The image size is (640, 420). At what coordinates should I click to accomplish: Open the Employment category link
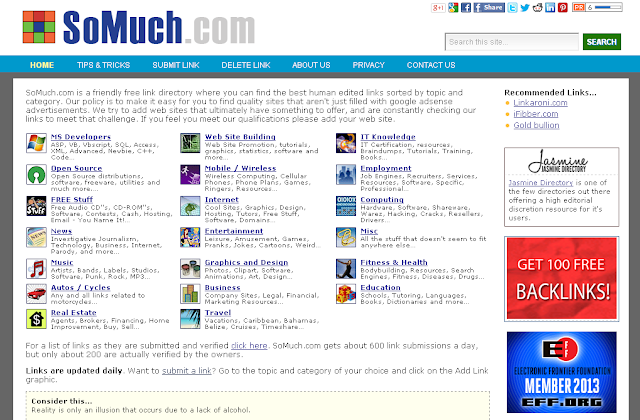pos(386,168)
